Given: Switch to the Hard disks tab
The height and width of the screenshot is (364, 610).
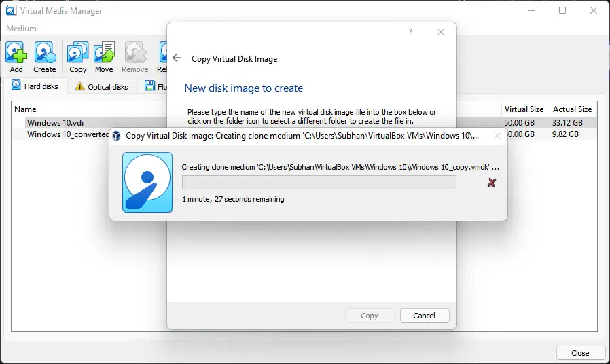Looking at the screenshot, I should (35, 86).
